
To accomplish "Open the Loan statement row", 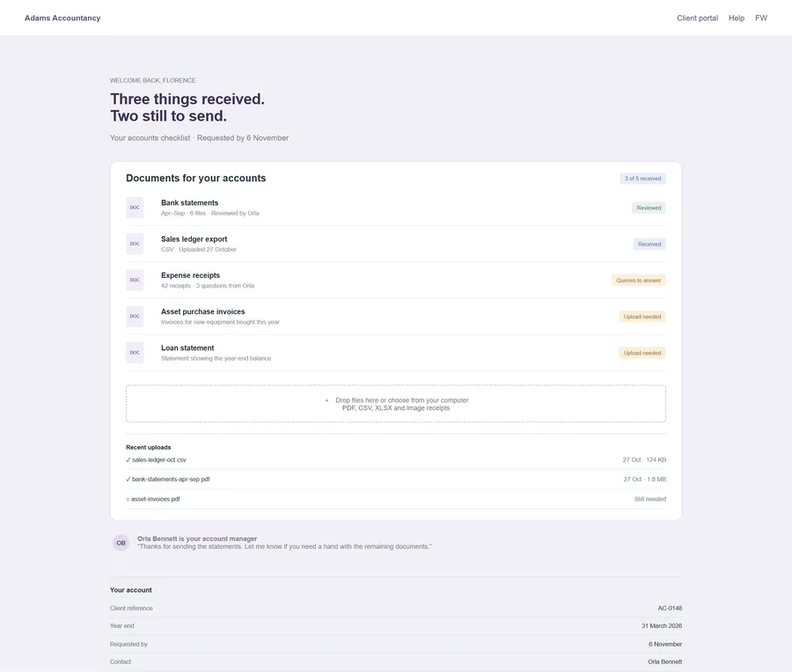I will coord(395,353).
